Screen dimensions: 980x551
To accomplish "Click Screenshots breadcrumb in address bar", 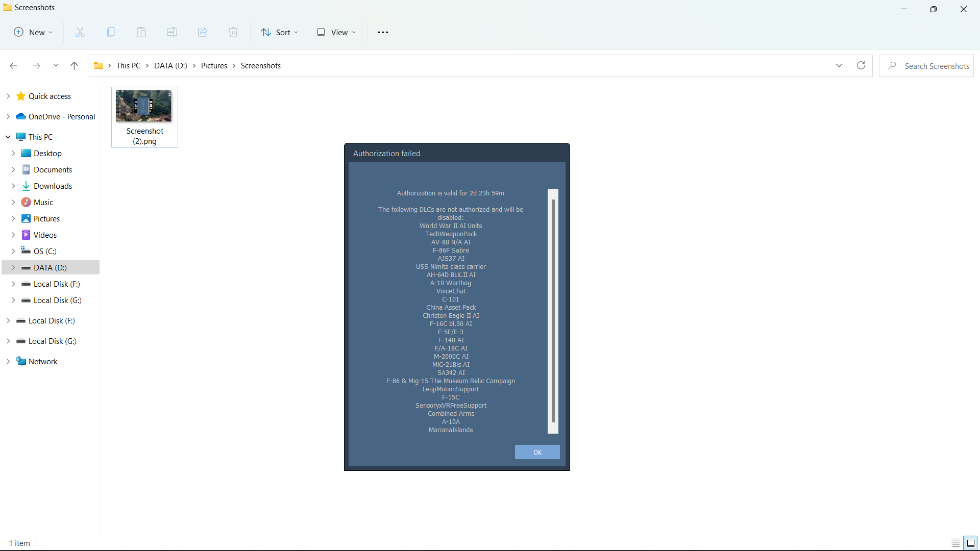I will click(x=261, y=66).
